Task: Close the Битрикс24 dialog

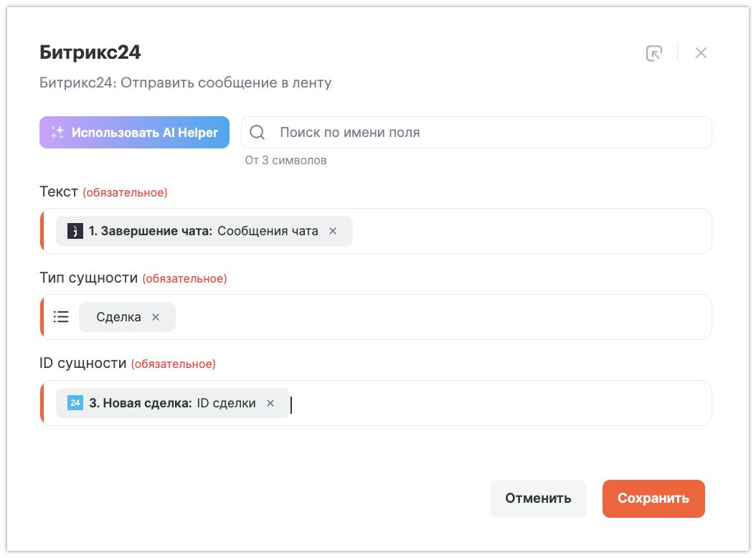Action: point(701,53)
